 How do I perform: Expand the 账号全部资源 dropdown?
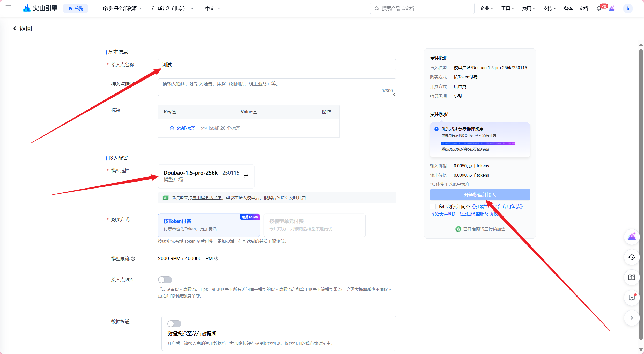click(122, 9)
